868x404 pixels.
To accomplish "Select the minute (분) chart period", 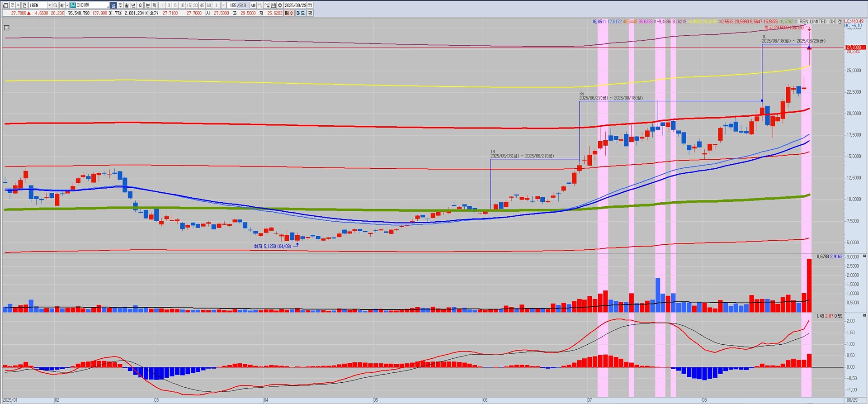I will (147, 5).
